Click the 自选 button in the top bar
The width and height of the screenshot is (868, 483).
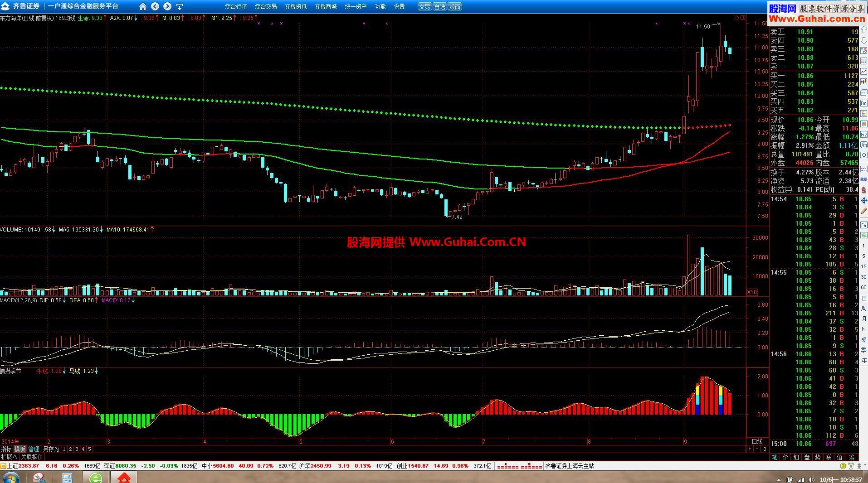click(x=439, y=7)
